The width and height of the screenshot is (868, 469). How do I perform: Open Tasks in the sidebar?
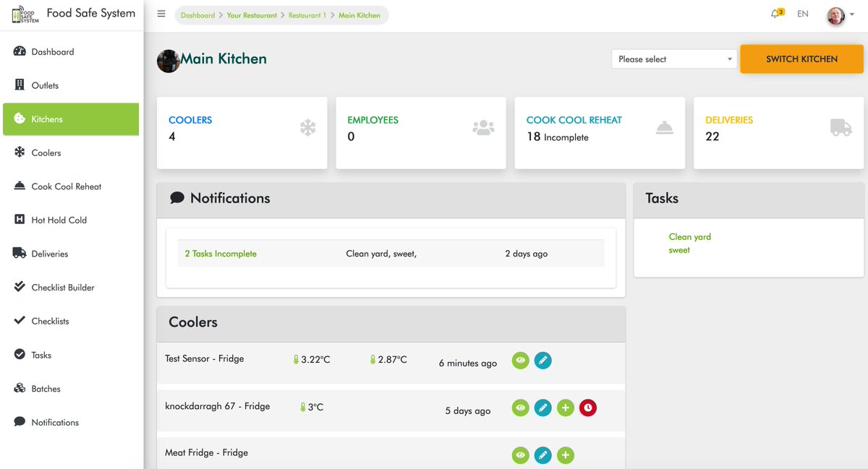71,355
